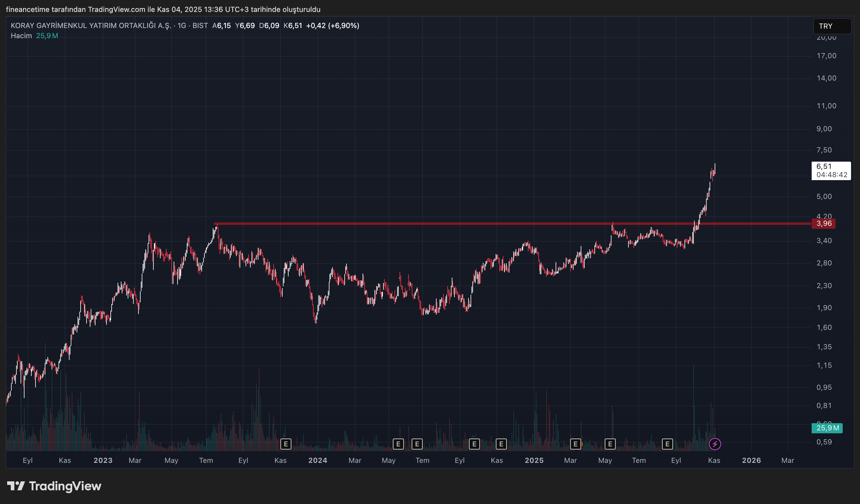The width and height of the screenshot is (860, 504).
Task: Click the purple lightning bolt event icon
Action: [x=715, y=444]
